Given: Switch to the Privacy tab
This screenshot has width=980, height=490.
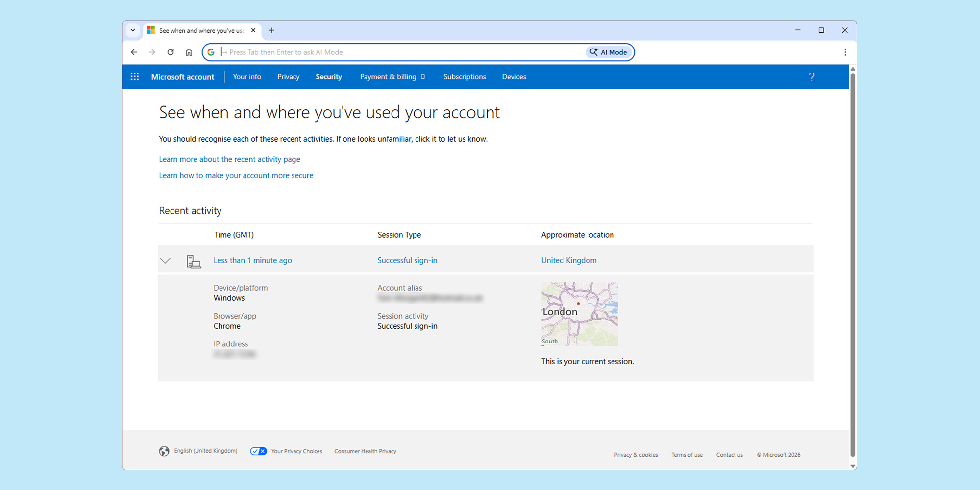Looking at the screenshot, I should click(x=288, y=76).
